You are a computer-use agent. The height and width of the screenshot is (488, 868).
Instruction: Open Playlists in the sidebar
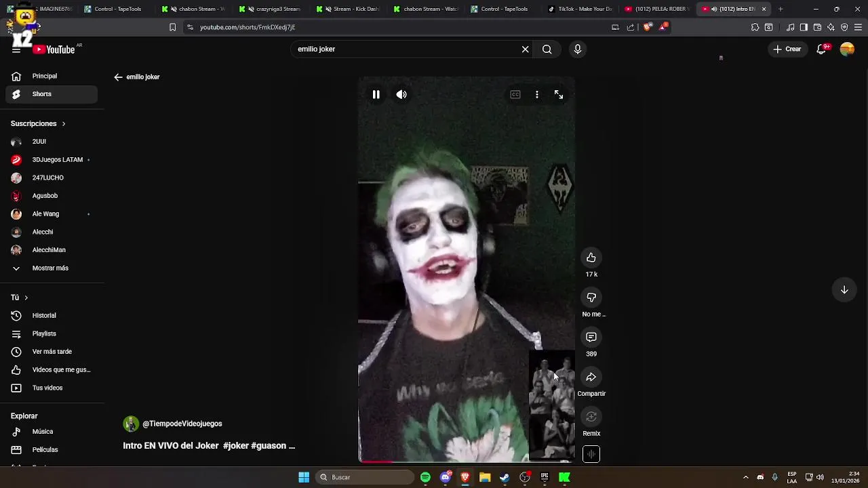click(52, 334)
